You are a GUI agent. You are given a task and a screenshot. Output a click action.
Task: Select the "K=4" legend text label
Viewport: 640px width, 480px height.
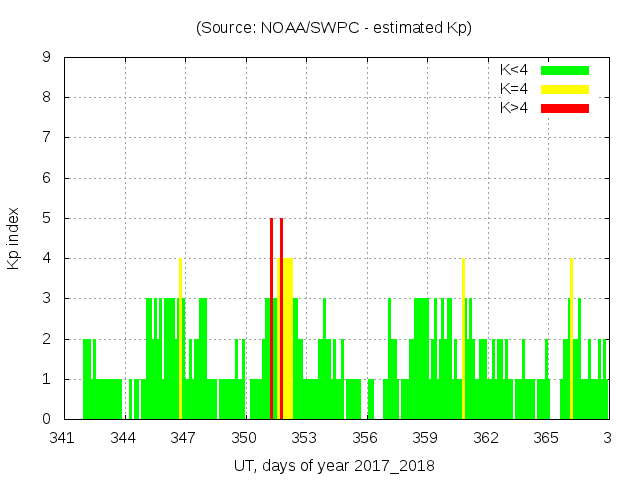(x=514, y=89)
